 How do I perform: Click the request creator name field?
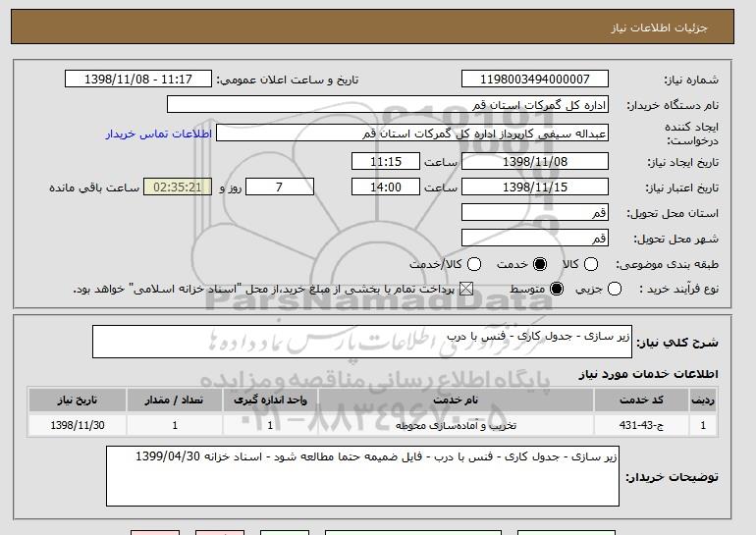coord(412,134)
